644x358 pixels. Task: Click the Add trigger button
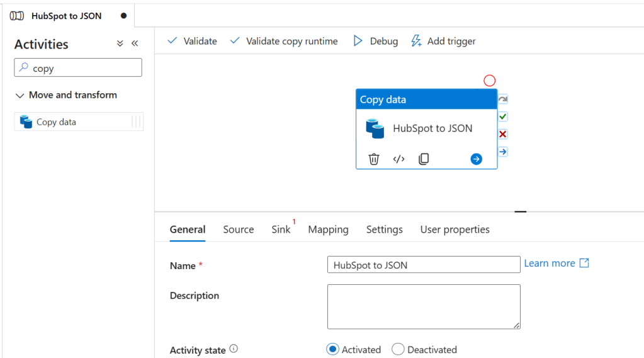tap(443, 41)
